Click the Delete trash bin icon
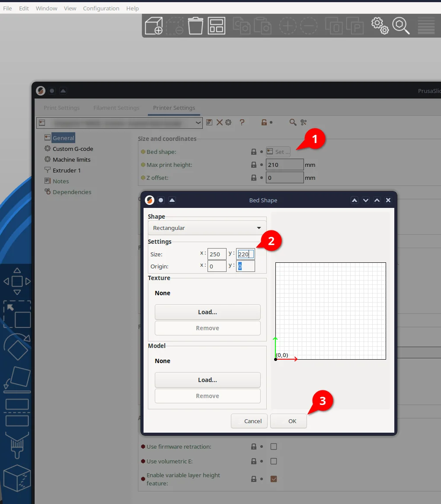Image resolution: width=441 pixels, height=504 pixels. click(195, 26)
